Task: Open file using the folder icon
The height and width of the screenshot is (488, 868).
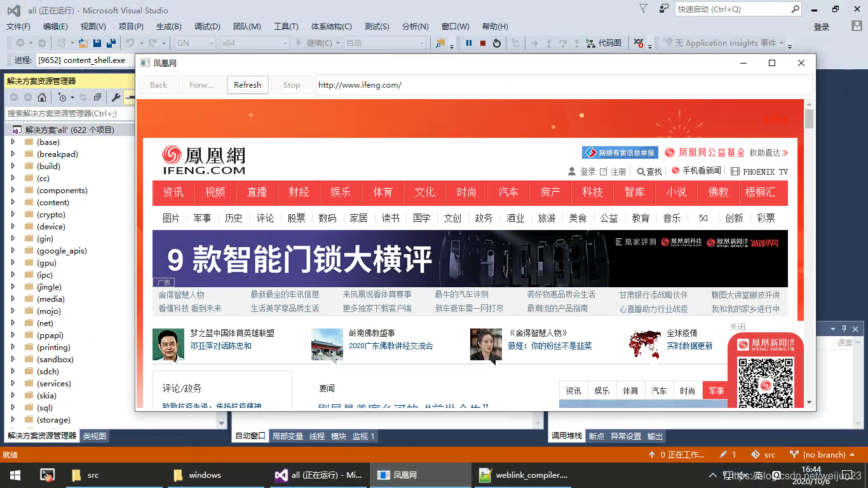Action: (83, 43)
